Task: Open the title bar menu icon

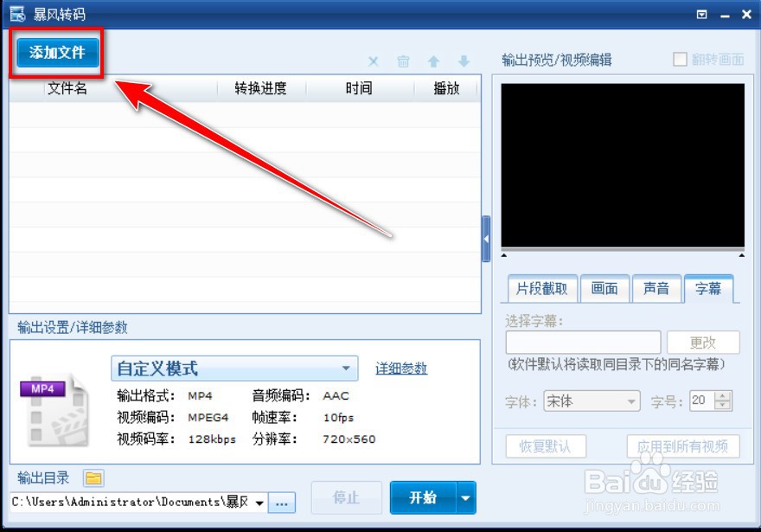Action: coord(702,15)
